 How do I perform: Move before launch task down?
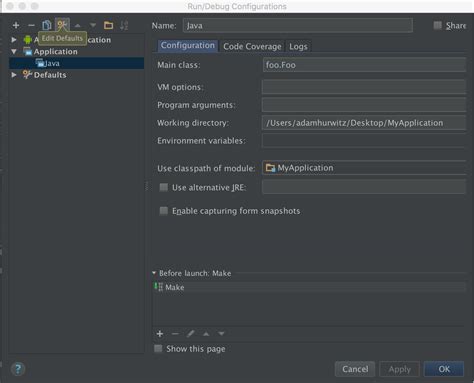221,334
